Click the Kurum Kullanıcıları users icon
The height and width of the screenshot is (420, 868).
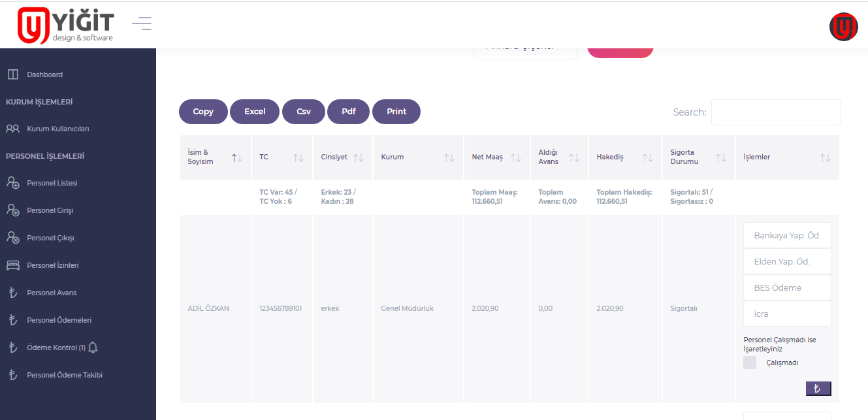click(x=13, y=129)
